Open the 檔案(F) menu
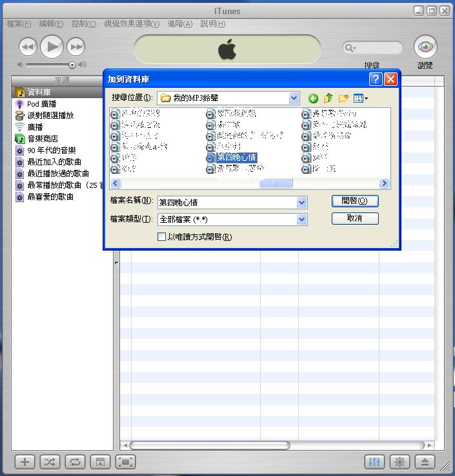The height and width of the screenshot is (476, 455). (19, 24)
